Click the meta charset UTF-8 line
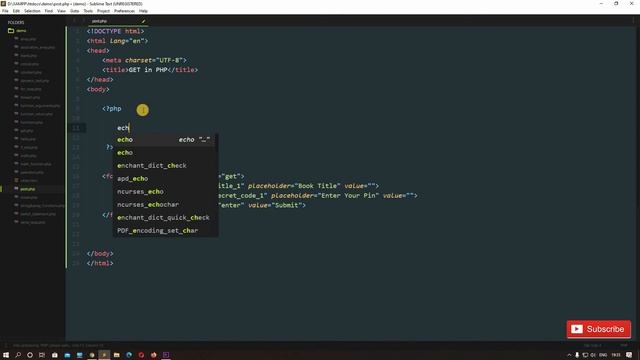This screenshot has height=360, width=640. click(144, 60)
